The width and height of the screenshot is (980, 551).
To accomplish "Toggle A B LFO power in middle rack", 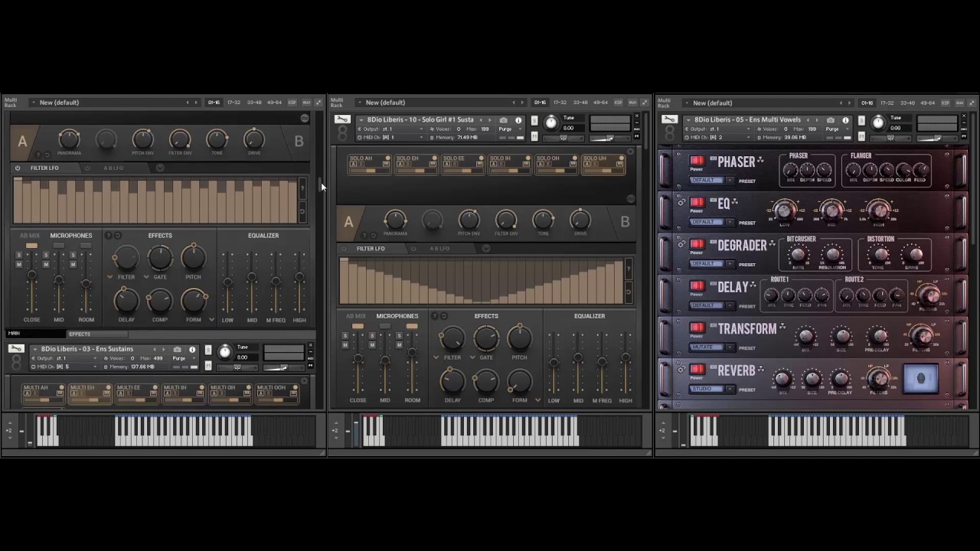I will [413, 249].
